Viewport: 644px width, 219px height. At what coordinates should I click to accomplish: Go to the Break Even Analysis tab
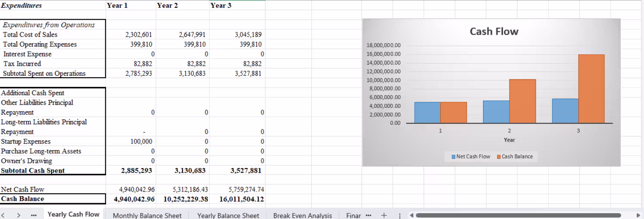coord(303,215)
